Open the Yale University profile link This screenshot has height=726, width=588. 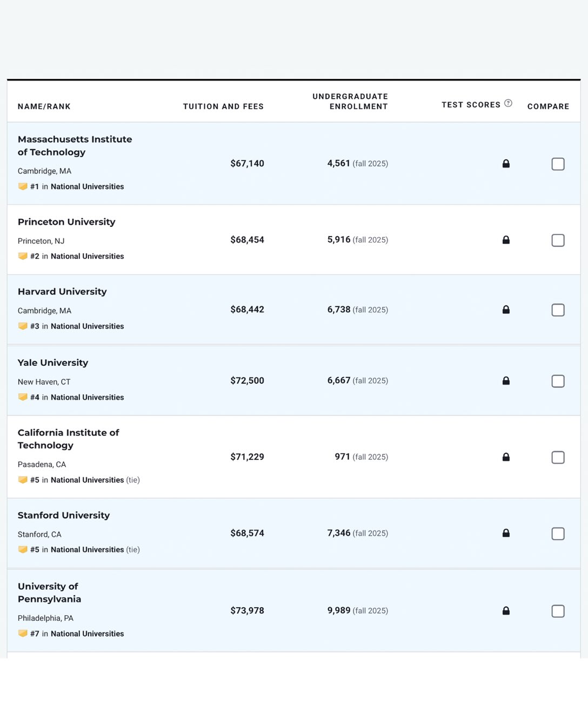point(53,363)
